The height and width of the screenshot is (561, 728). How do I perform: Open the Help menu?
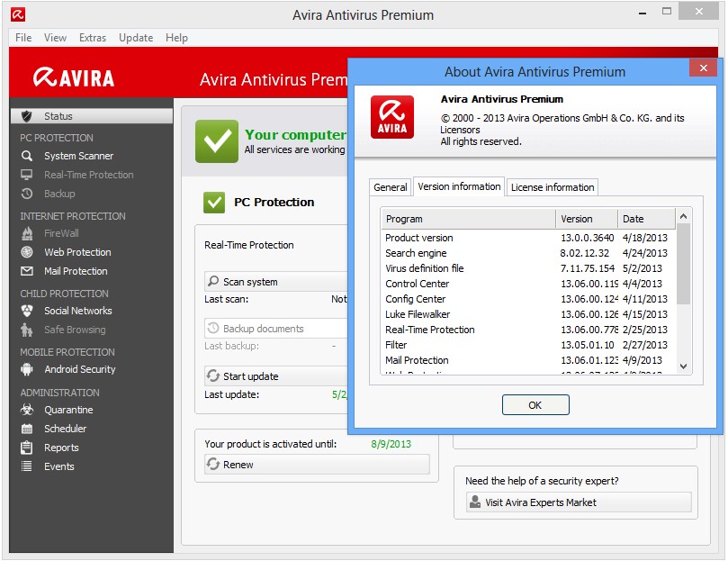(176, 38)
